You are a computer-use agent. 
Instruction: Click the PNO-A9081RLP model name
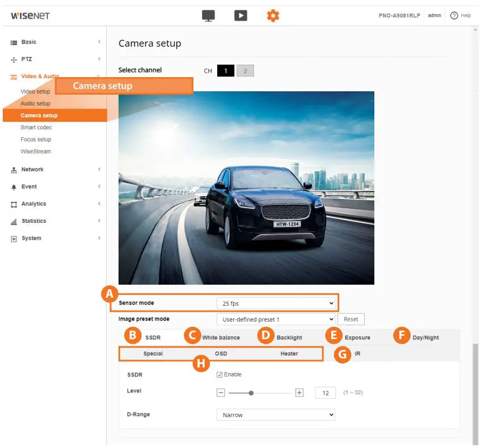pyautogui.click(x=399, y=16)
